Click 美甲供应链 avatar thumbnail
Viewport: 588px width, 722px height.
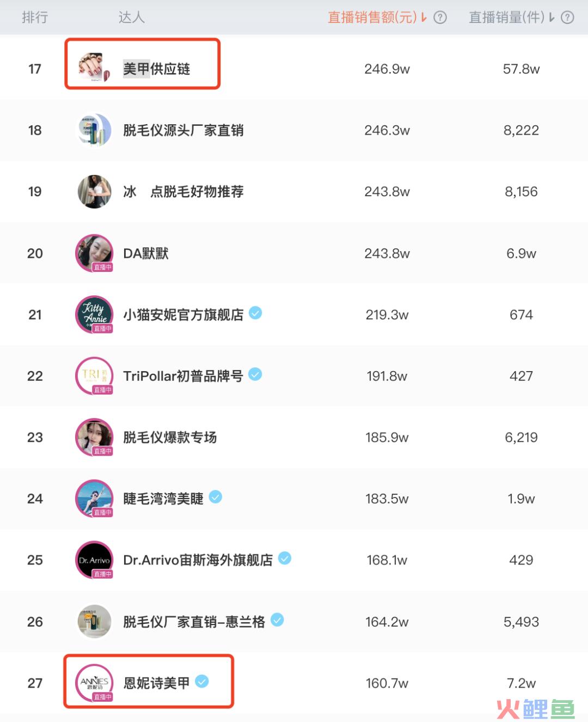[94, 68]
